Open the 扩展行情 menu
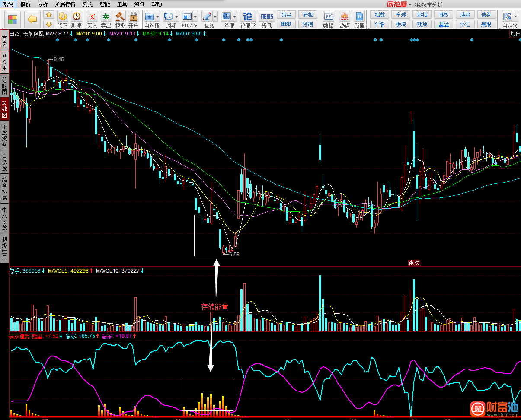The width and height of the screenshot is (521, 420). tap(65, 4)
